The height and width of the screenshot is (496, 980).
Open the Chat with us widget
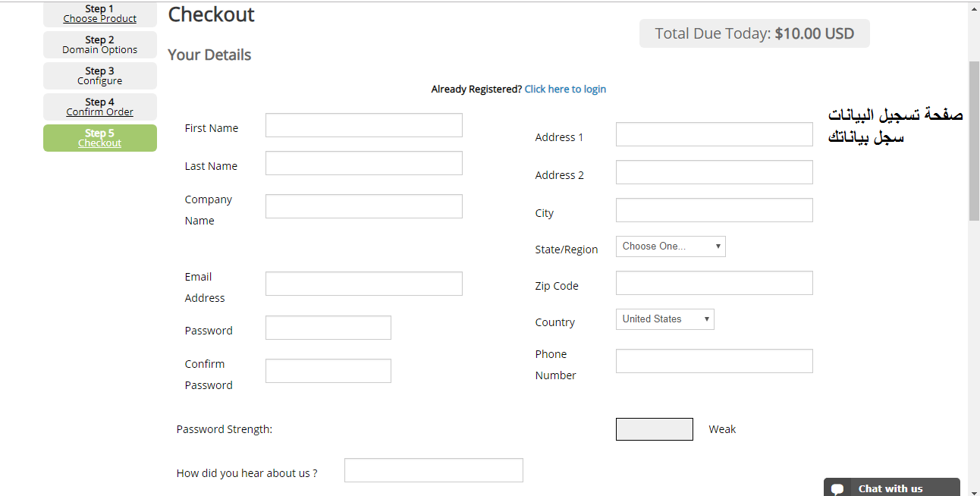[890, 488]
